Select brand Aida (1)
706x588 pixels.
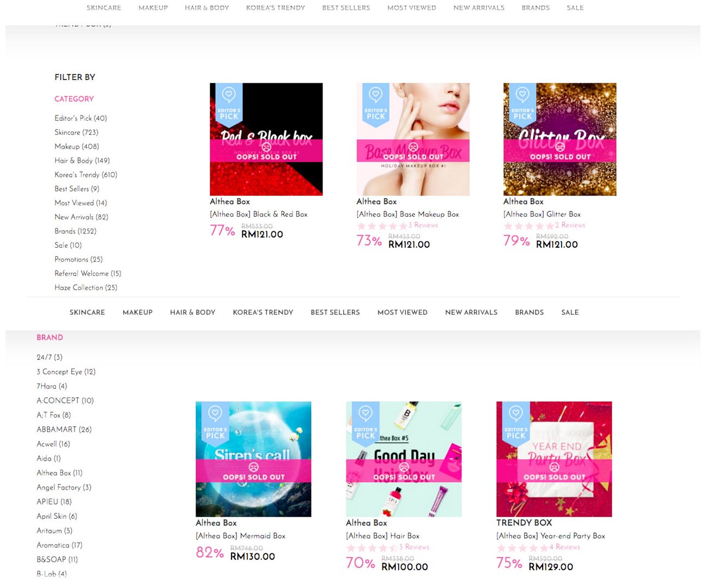[x=49, y=458]
